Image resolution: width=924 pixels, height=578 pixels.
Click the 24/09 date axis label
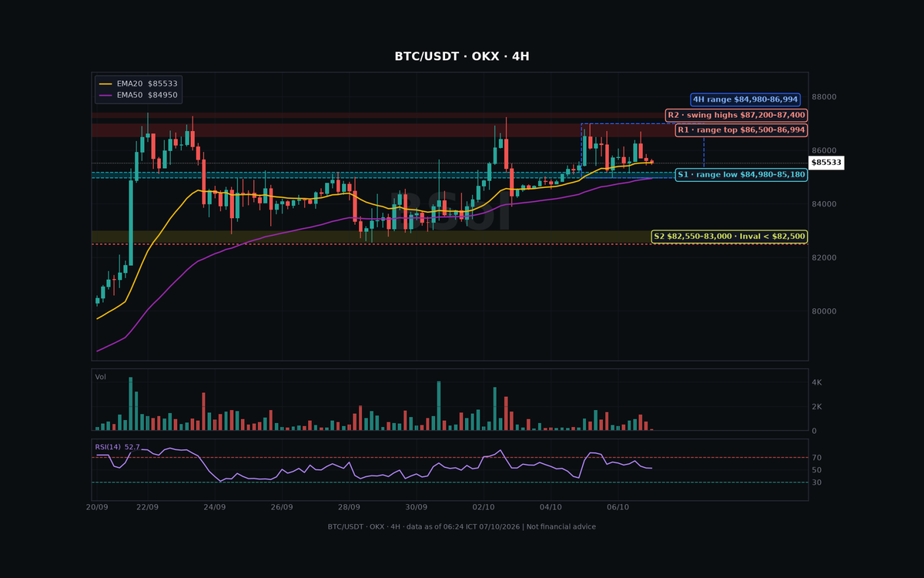(214, 508)
